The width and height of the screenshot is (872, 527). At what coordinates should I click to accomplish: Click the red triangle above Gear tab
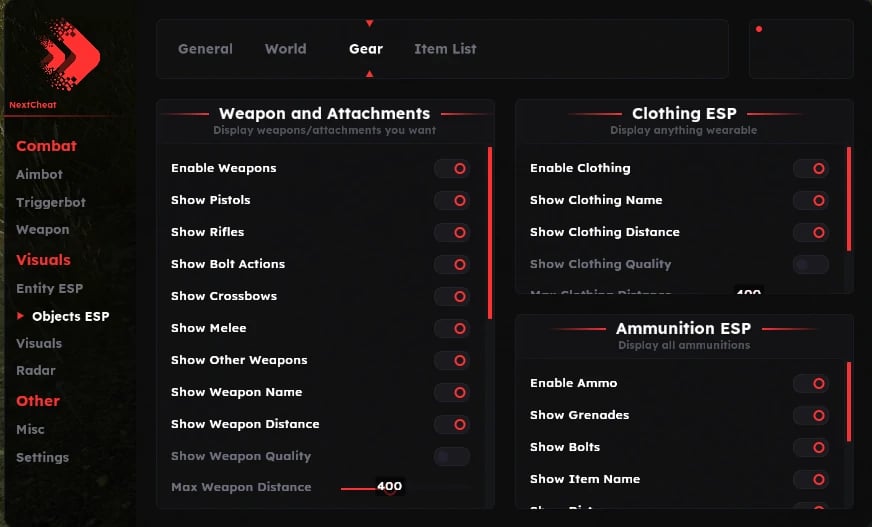coord(369,23)
